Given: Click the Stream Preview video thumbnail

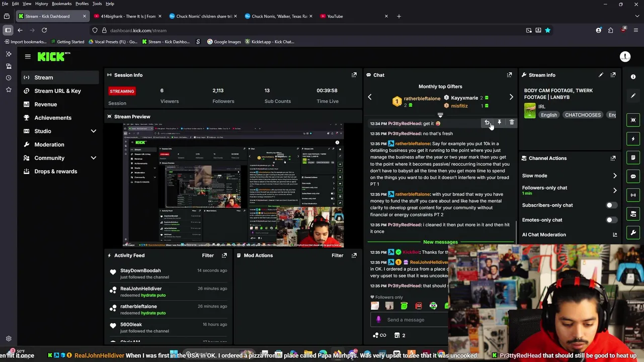Looking at the screenshot, I should 233,186.
